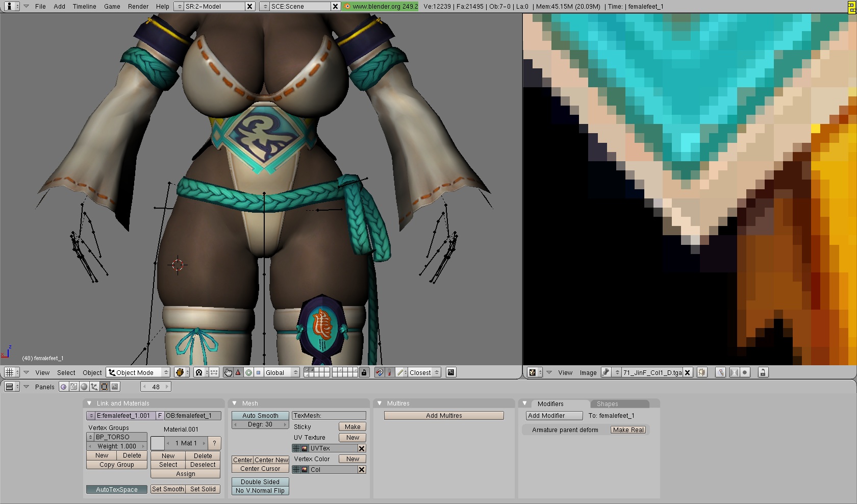Click the Set Smooth button
Screen dimensions: 857x504
point(168,489)
